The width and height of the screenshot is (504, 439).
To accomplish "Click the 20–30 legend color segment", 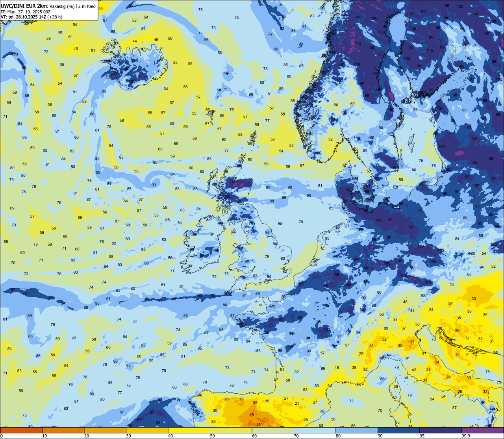I will [x=105, y=430].
